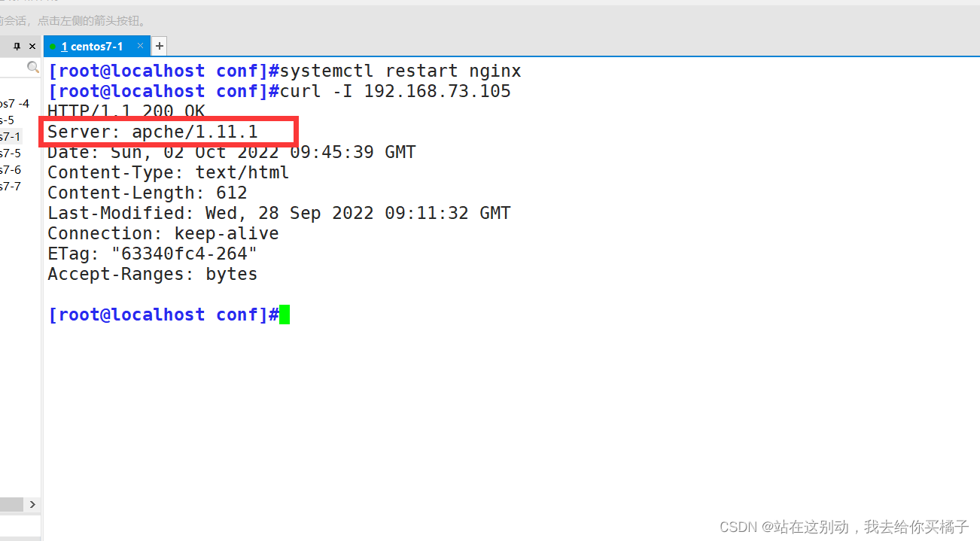Click the session panel scrollbar right arrow
Screen dimensions: 980x541
coord(33,504)
